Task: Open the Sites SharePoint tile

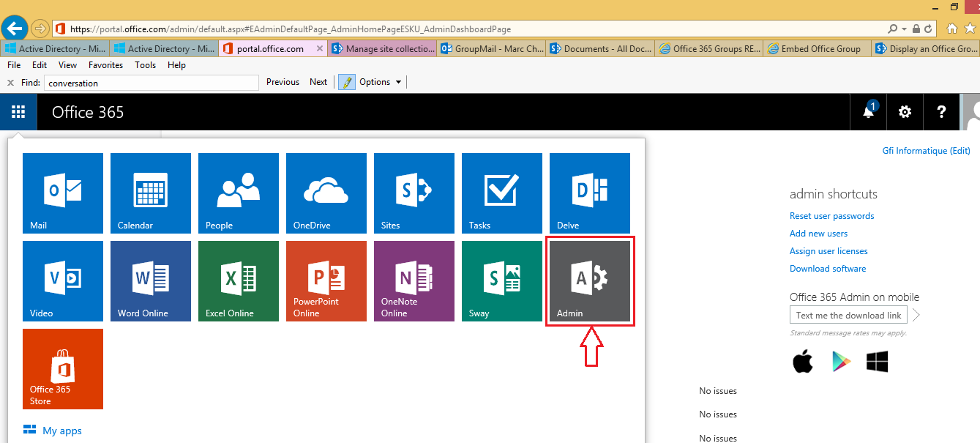Action: [x=414, y=193]
